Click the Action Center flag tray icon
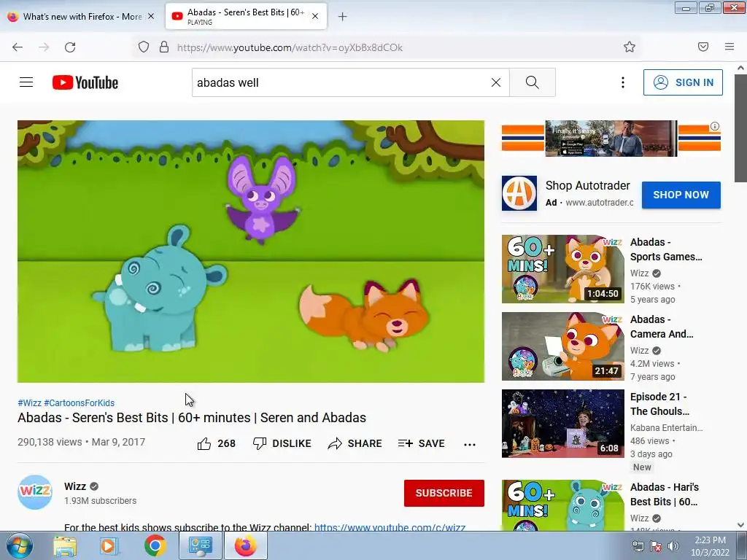The image size is (747, 560). [656, 546]
